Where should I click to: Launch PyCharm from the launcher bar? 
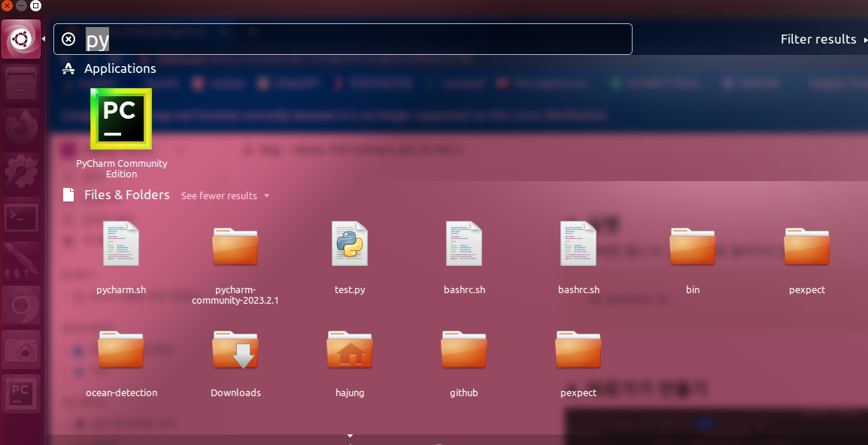coord(21,394)
